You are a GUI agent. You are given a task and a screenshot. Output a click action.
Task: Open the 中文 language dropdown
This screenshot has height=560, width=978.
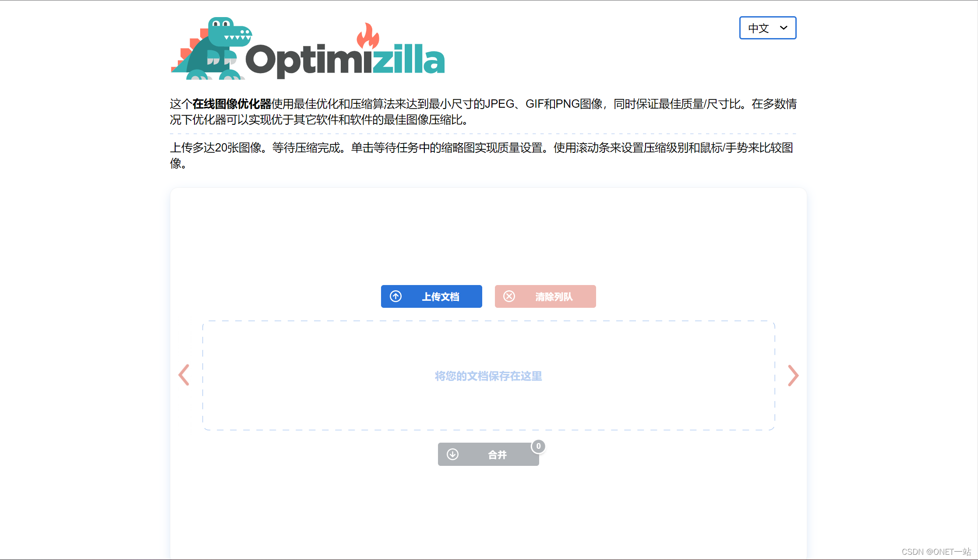(x=759, y=28)
